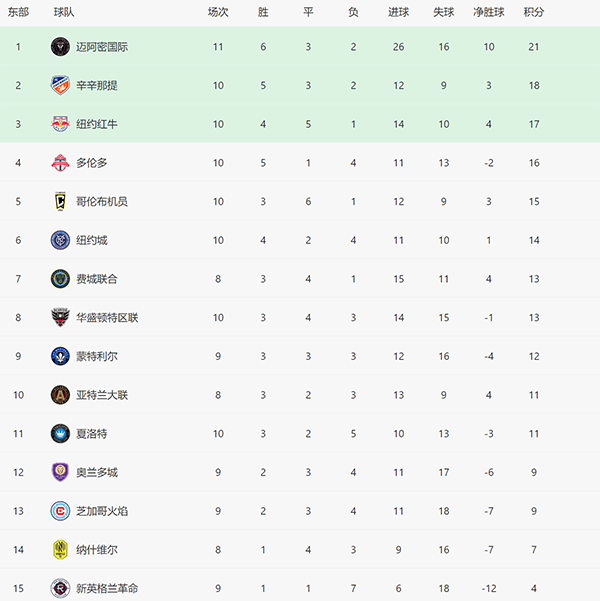Click the 辛辛那提 team logo
Image resolution: width=600 pixels, height=601 pixels.
(60, 86)
